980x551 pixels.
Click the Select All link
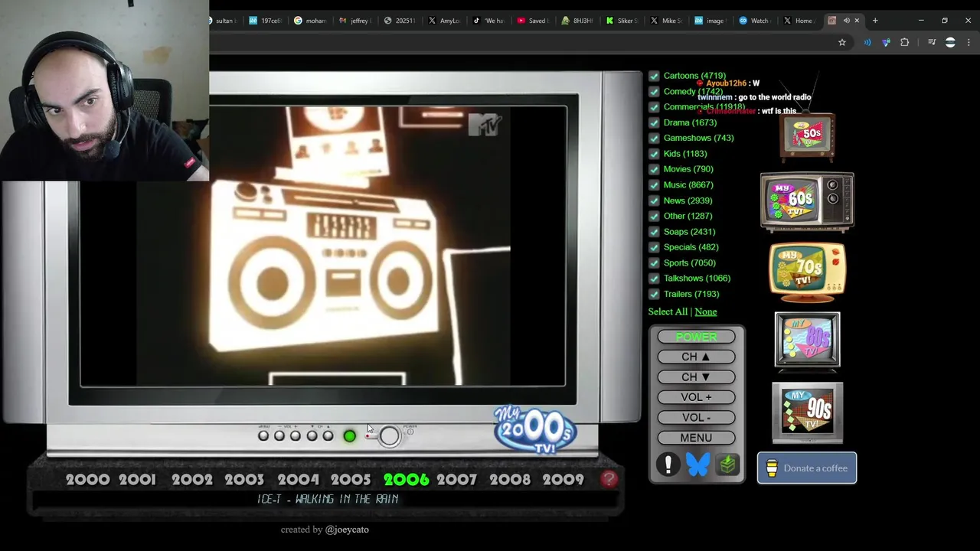pos(668,311)
